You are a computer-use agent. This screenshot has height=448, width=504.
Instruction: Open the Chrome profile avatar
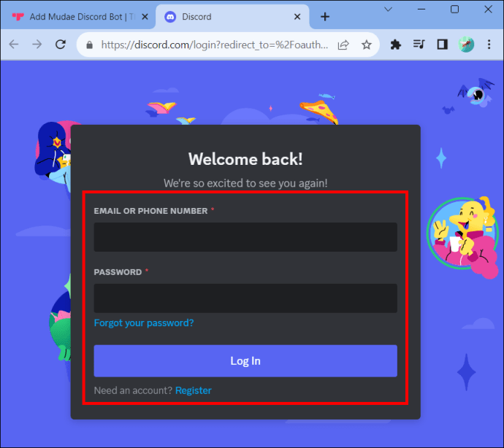[466, 45]
